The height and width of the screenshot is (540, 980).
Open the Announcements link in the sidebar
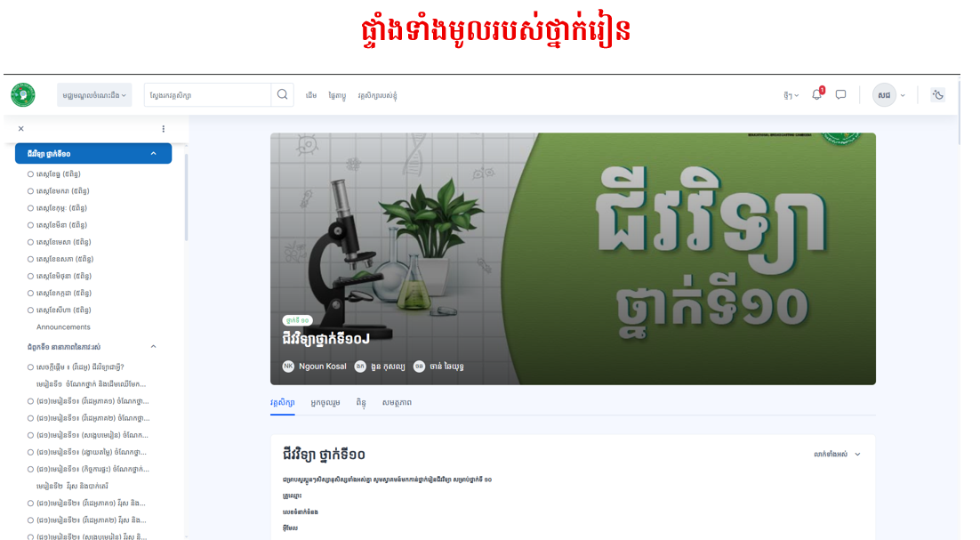63,327
